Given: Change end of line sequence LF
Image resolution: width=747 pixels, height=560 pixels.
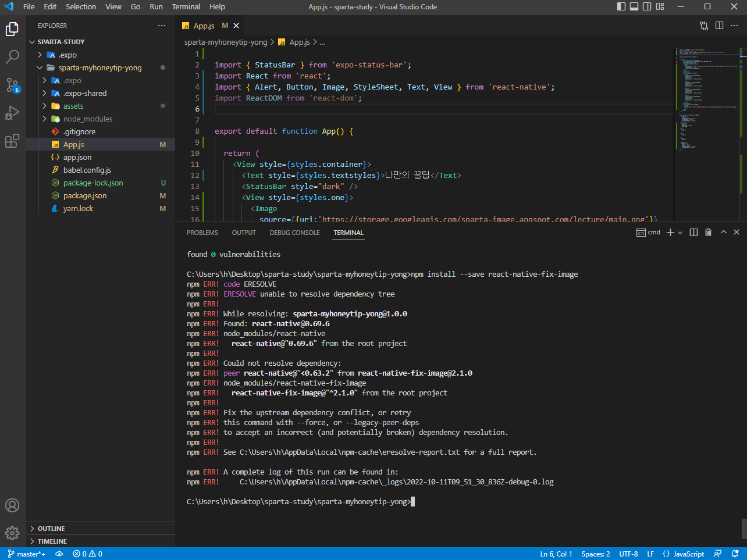Looking at the screenshot, I should (x=650, y=554).
